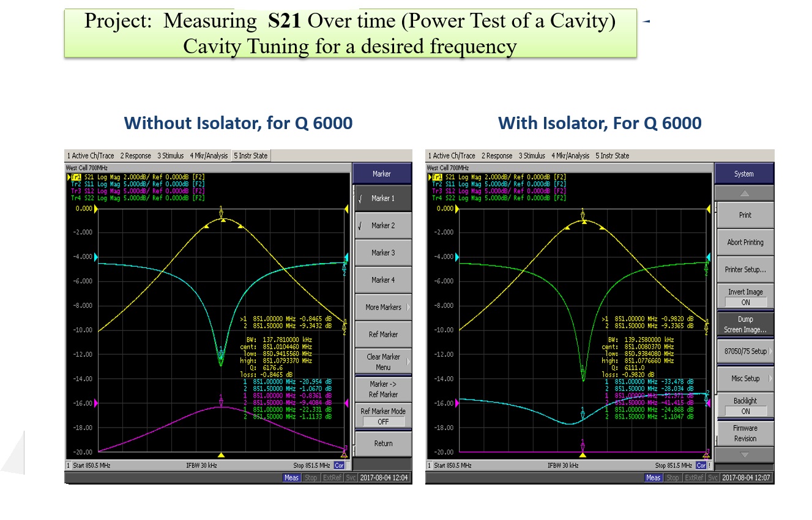Toggle the checked Marker 2 softkey
This screenshot has height=520, width=812.
tap(383, 226)
